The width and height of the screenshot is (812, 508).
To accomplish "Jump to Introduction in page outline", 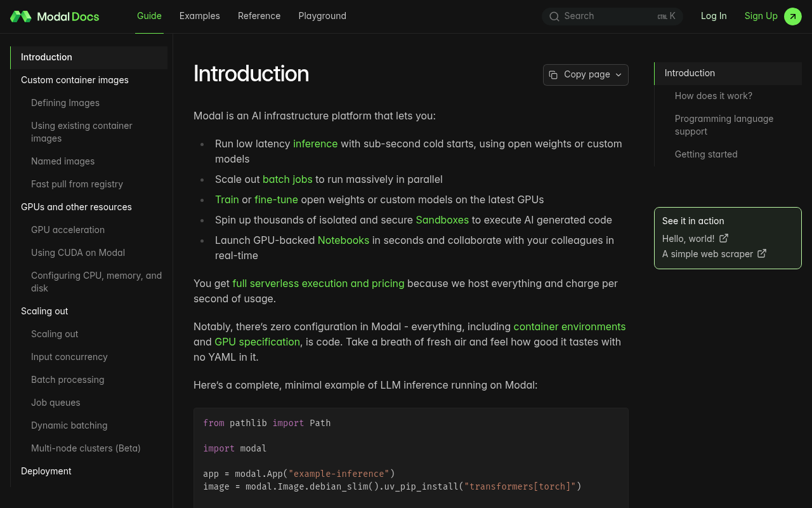I will [728, 73].
